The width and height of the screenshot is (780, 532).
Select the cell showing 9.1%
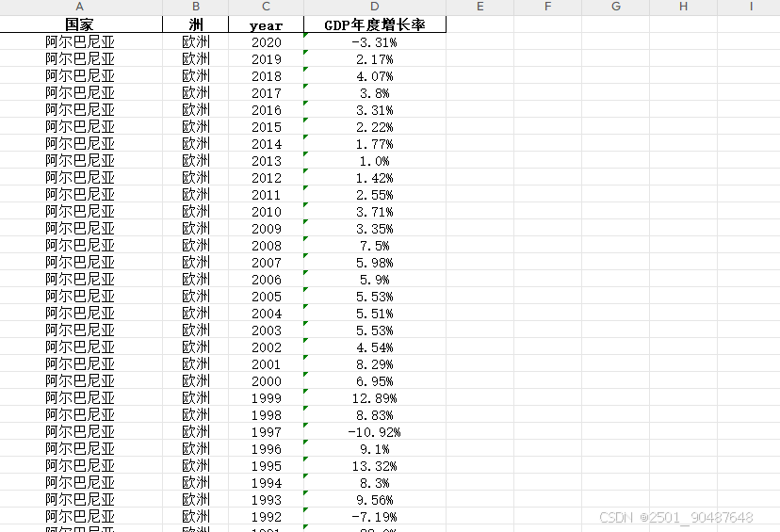pyautogui.click(x=375, y=448)
